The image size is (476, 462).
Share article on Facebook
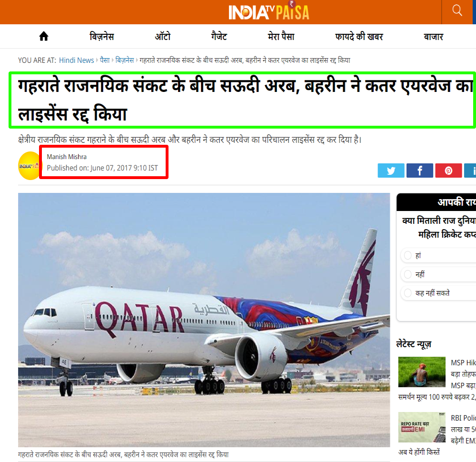click(x=419, y=171)
